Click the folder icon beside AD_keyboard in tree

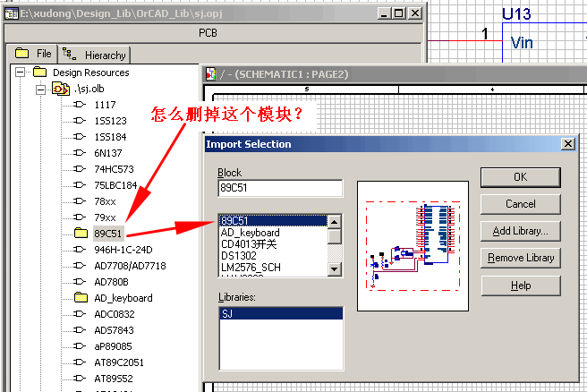click(81, 297)
